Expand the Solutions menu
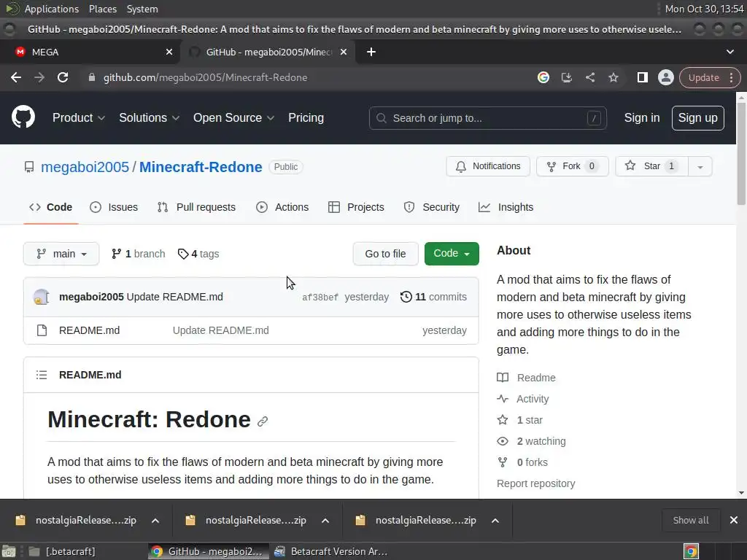 tap(149, 117)
